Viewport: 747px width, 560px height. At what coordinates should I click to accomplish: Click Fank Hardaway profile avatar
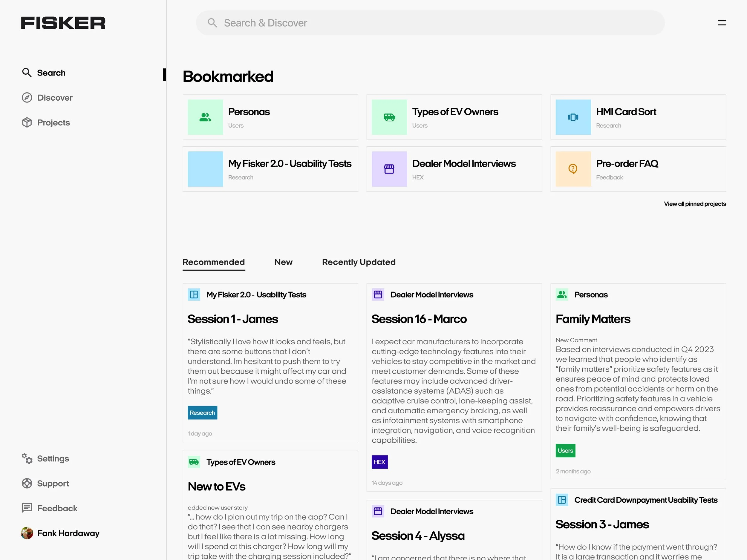tap(27, 533)
